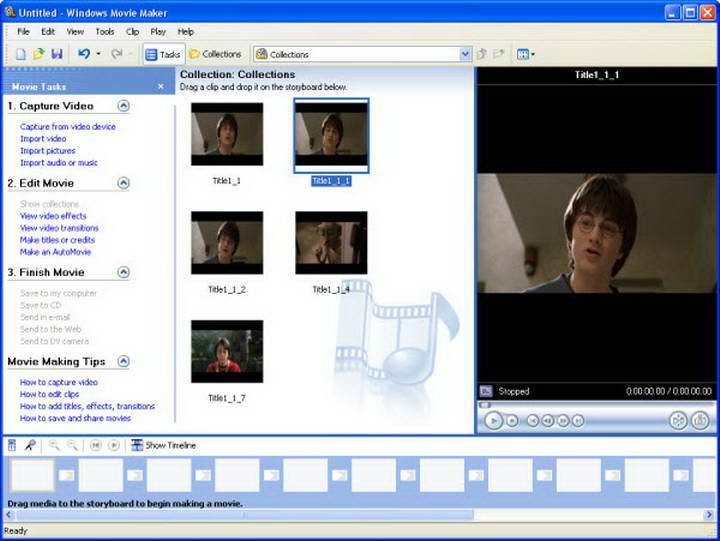Collapse the Movie Making Tips section

click(x=123, y=361)
